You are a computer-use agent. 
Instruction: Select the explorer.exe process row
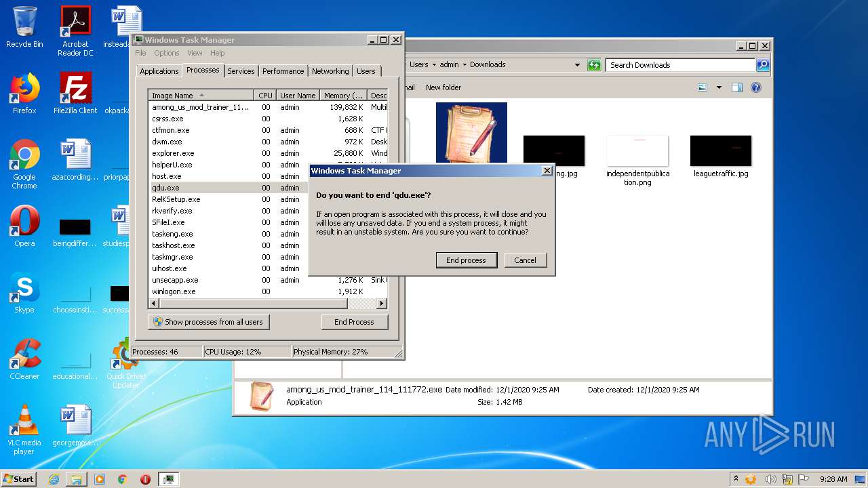pos(269,153)
